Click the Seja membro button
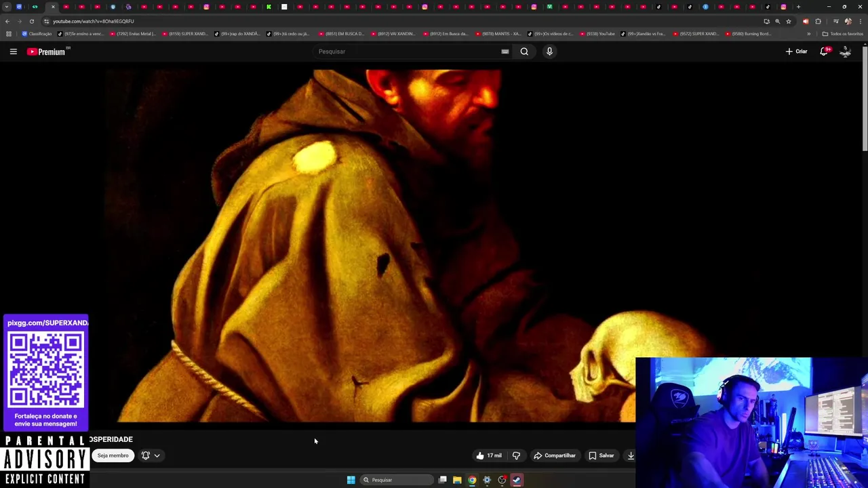The image size is (868, 488). point(113,455)
